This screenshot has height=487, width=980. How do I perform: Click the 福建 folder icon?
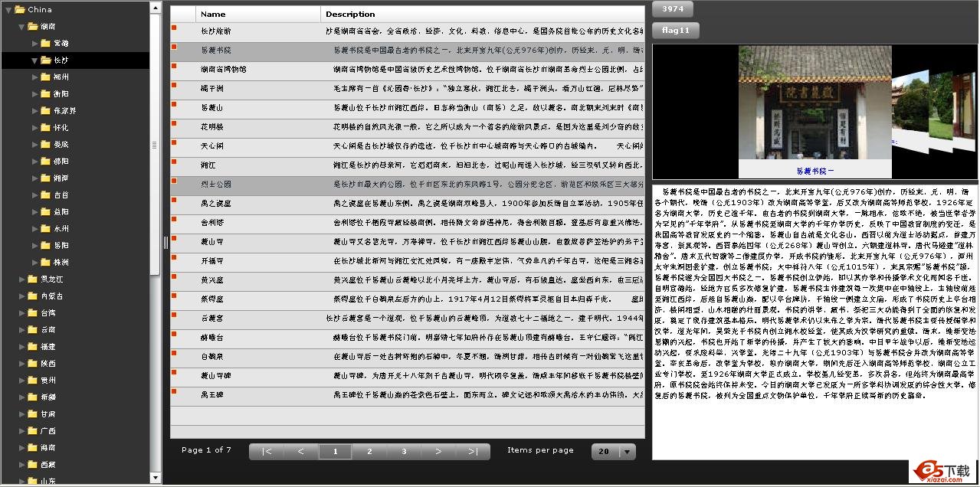32,346
